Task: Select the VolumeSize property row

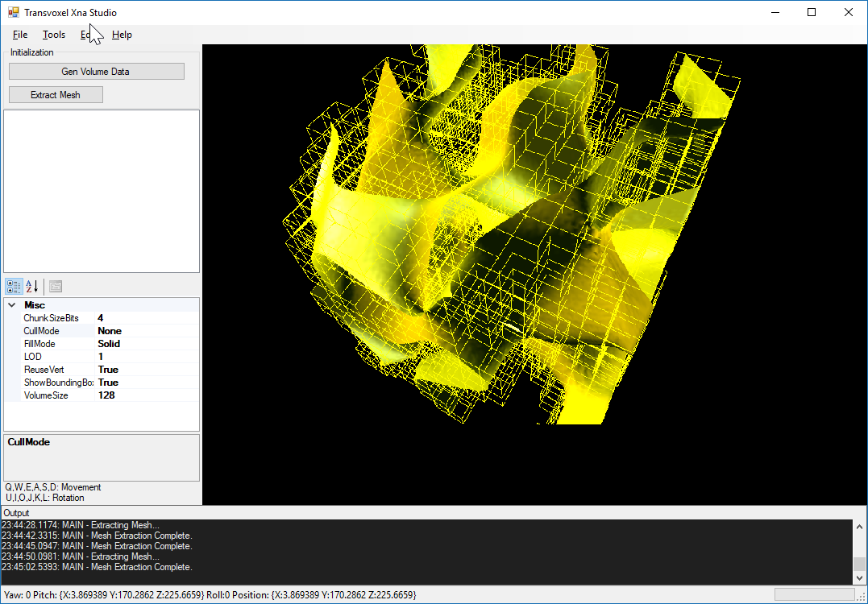Action: pos(48,395)
